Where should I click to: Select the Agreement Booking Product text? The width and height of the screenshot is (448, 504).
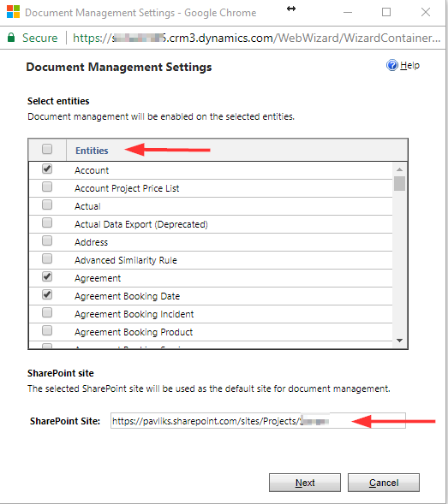134,332
